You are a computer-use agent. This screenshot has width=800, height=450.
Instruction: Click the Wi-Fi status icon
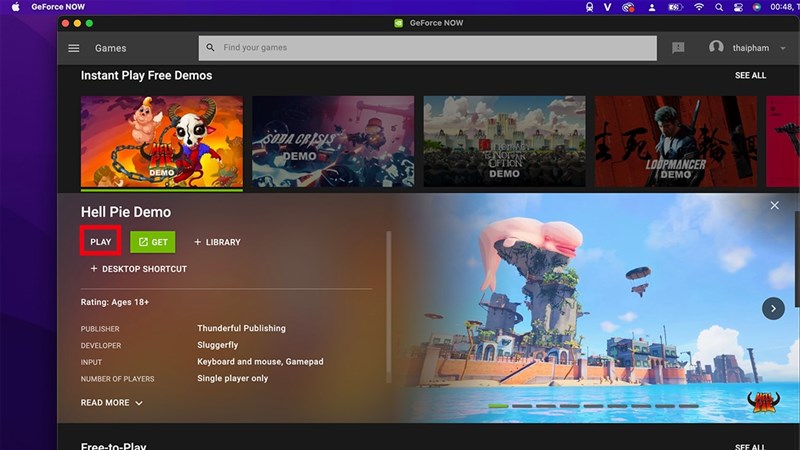[x=698, y=7]
